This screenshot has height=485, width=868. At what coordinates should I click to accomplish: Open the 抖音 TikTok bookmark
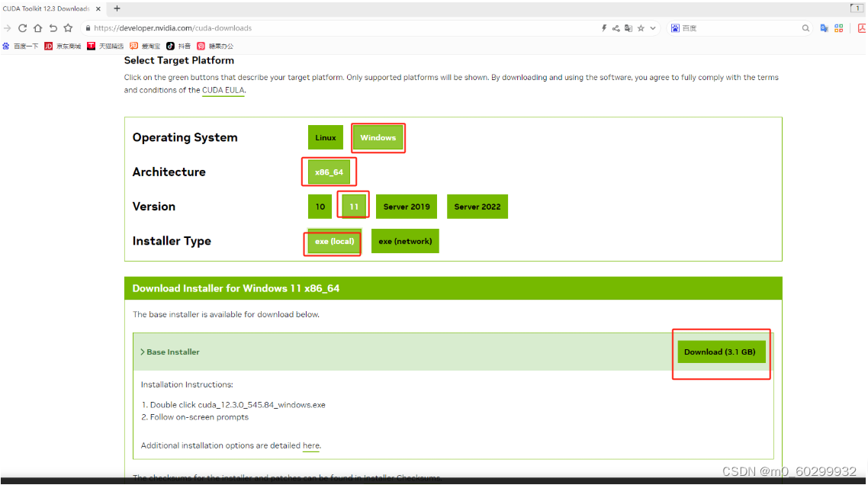pos(178,46)
